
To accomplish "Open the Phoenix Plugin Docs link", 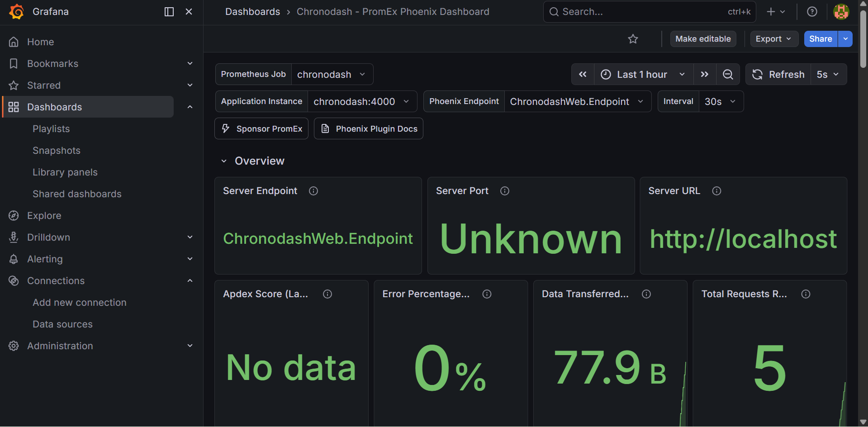I will (369, 128).
